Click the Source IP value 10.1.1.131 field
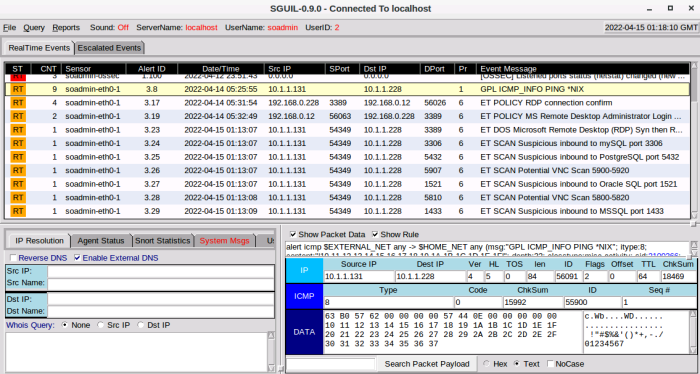The image size is (700, 374). (x=359, y=276)
